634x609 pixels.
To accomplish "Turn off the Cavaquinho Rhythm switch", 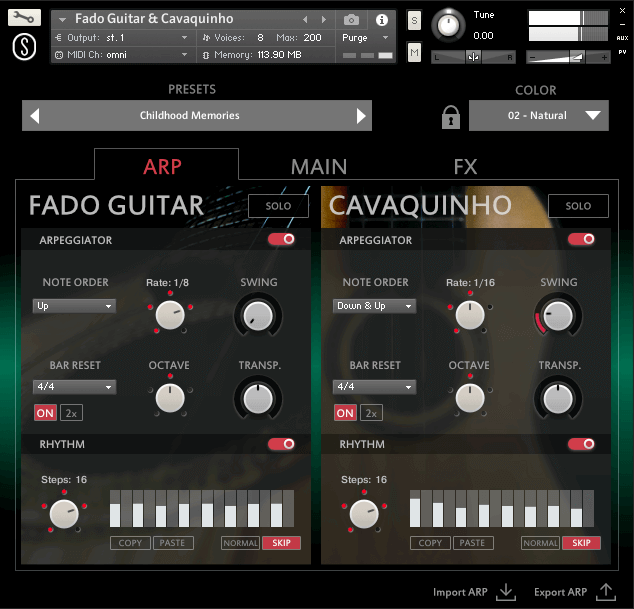I will click(x=581, y=444).
